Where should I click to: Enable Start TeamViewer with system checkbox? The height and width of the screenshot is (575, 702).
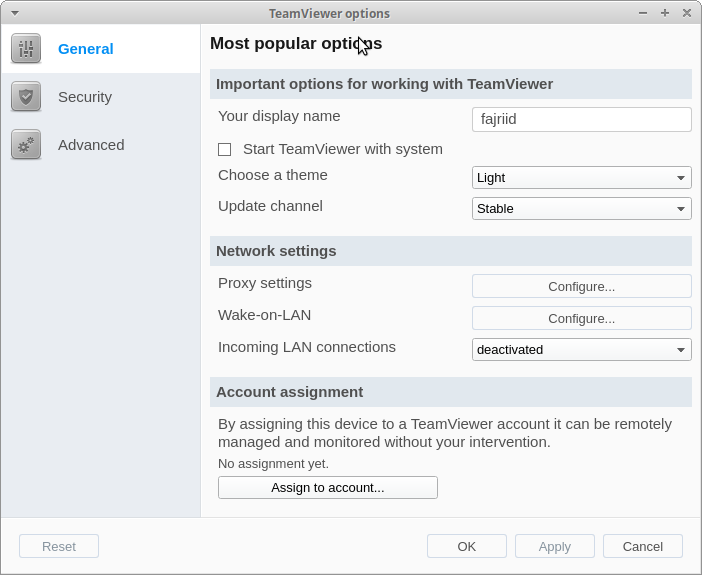[x=224, y=150]
